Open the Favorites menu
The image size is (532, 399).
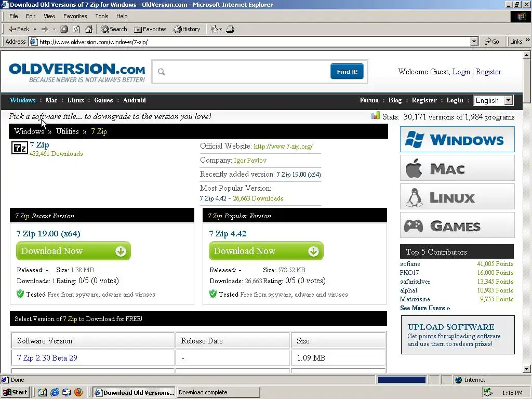[75, 16]
